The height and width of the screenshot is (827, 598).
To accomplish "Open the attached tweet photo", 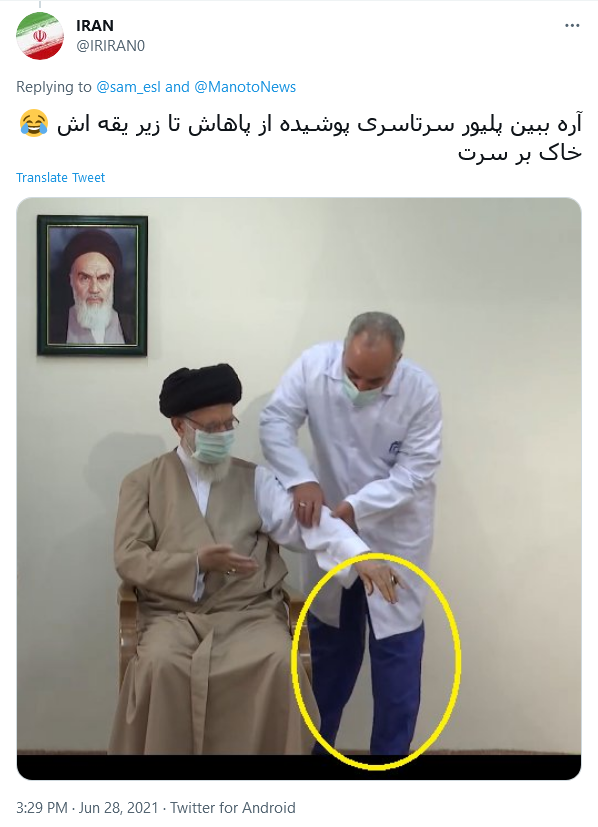I will (x=299, y=488).
